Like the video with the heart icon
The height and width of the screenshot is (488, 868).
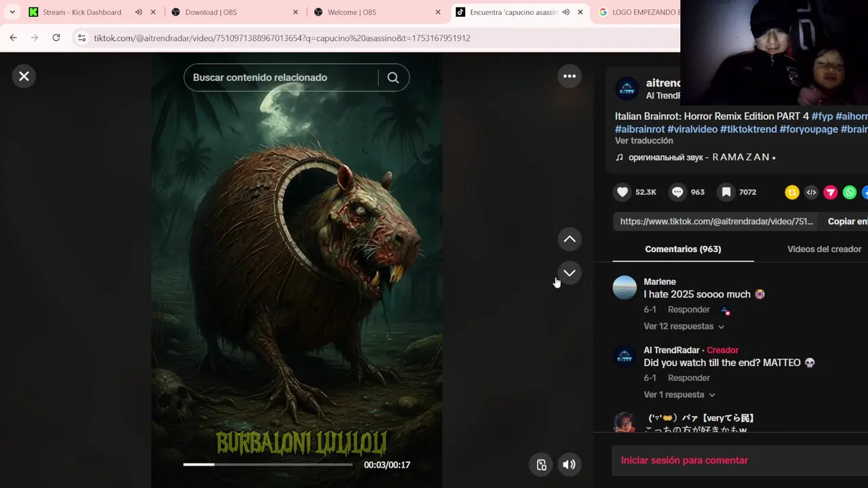623,192
